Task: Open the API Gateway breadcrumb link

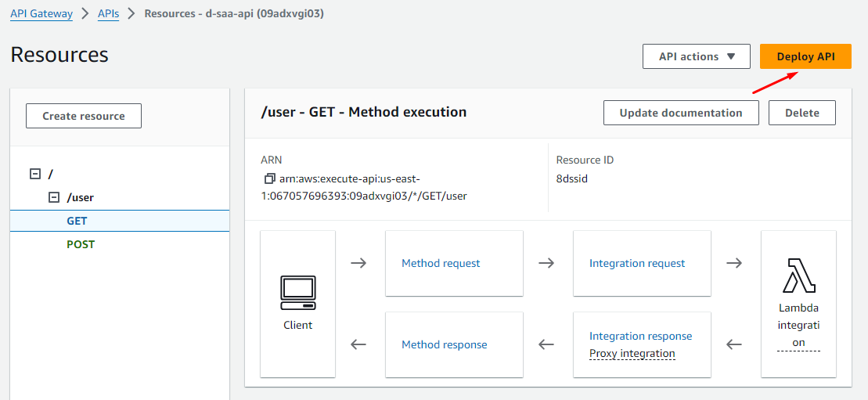Action: (41, 13)
